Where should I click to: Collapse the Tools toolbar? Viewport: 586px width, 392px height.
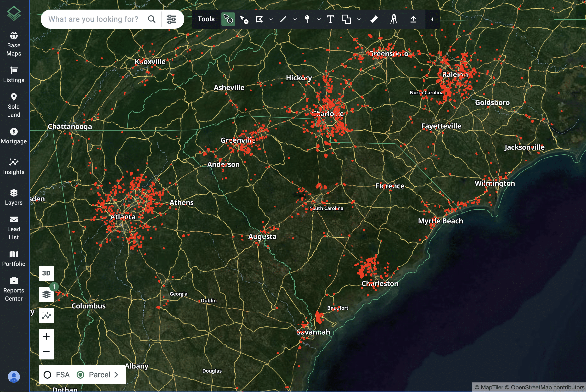(432, 19)
